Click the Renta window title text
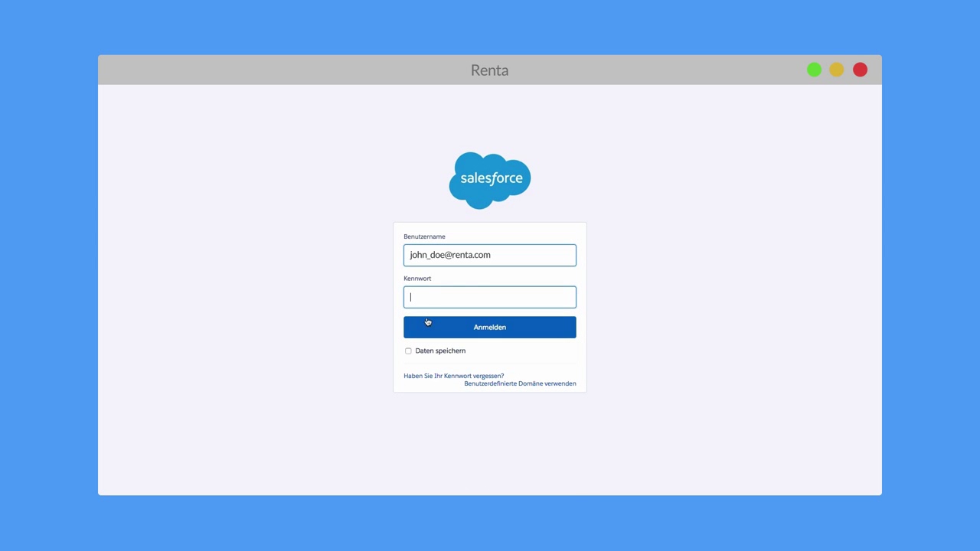Screen dimensions: 980x551 click(x=490, y=70)
